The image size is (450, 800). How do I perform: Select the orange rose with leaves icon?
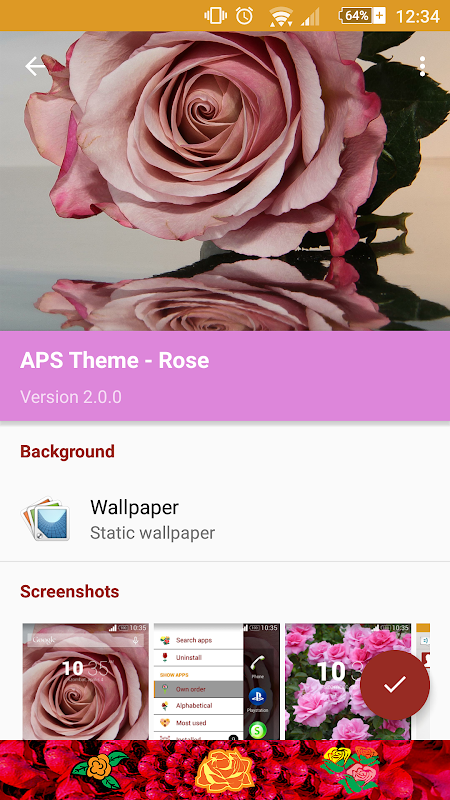(x=99, y=769)
